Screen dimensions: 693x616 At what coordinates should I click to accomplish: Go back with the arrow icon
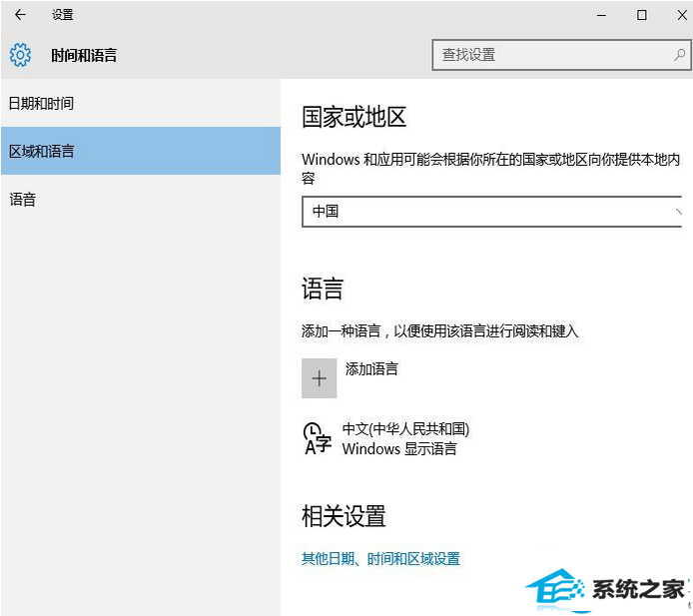tap(20, 15)
